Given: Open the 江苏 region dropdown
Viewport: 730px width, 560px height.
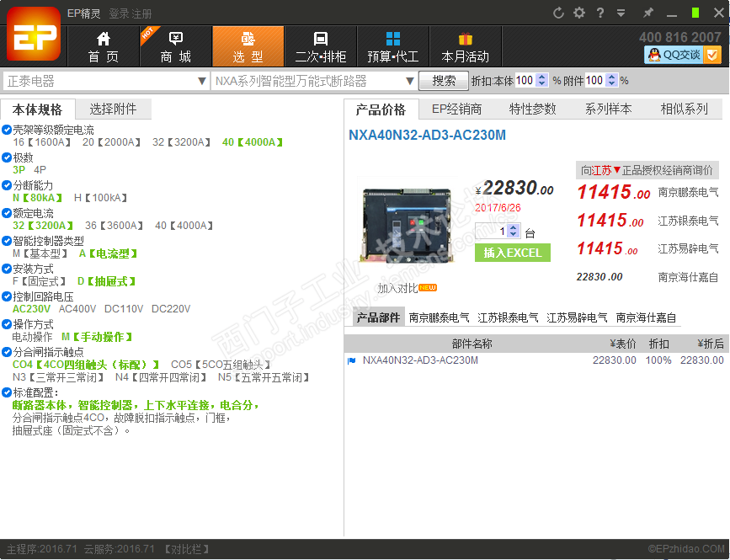Looking at the screenshot, I should [605, 170].
